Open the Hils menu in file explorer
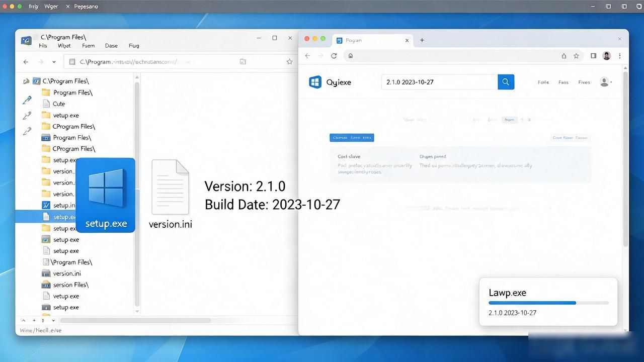The width and height of the screenshot is (644, 362). [43, 46]
